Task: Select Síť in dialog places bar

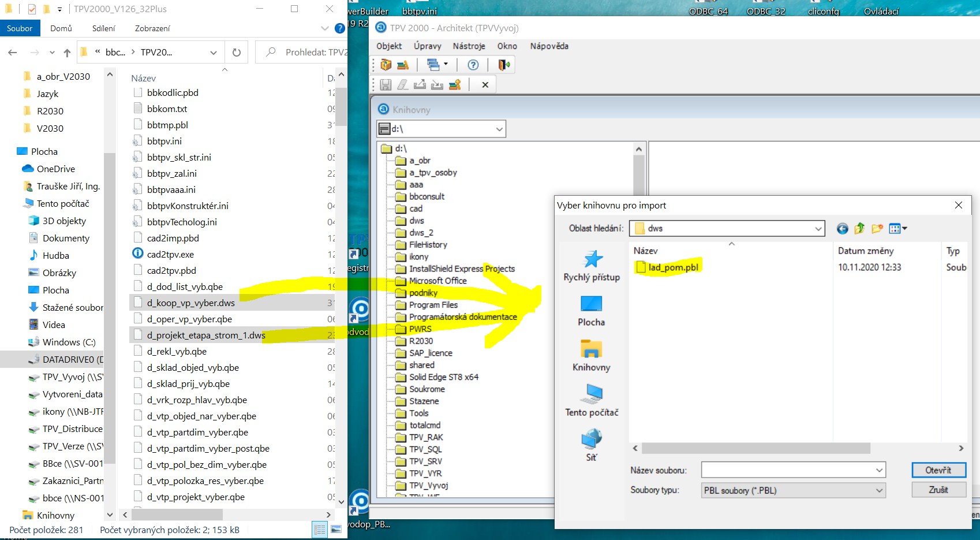Action: coord(592,445)
